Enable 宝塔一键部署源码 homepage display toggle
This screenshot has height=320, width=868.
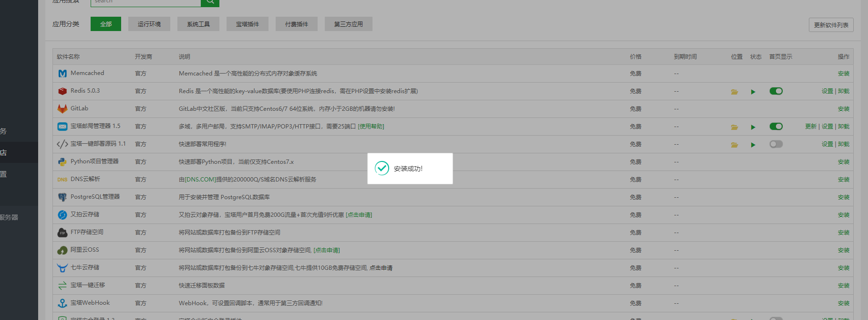[776, 144]
